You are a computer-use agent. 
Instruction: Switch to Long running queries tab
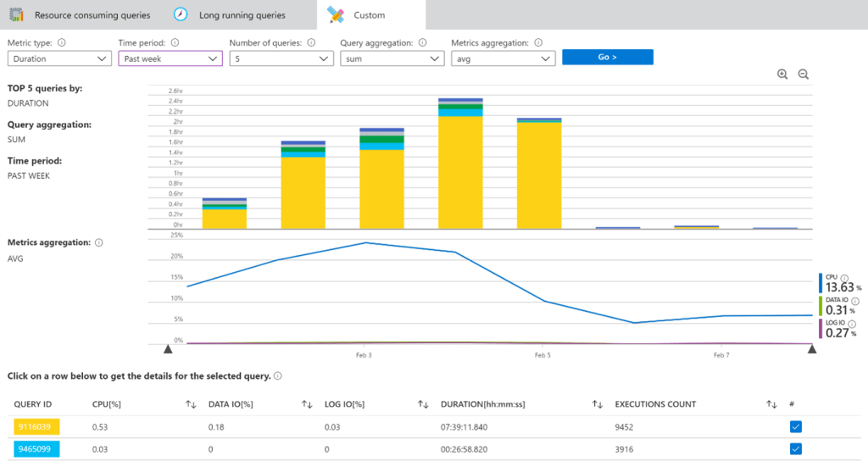[230, 15]
